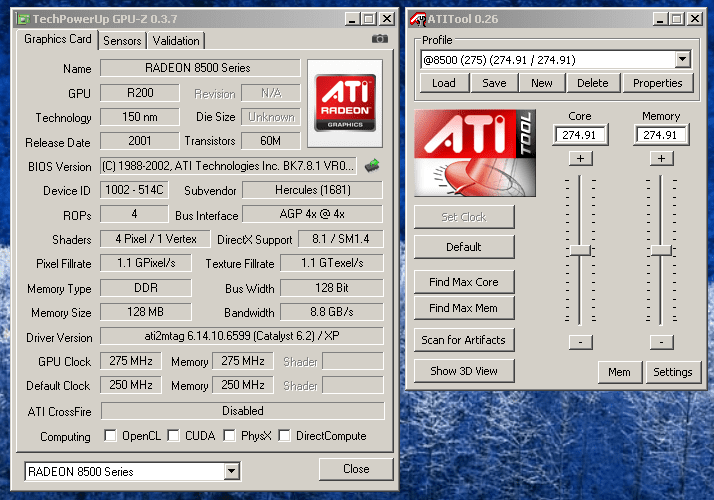The height and width of the screenshot is (500, 714).
Task: Start Find Max Core
Action: (x=464, y=282)
